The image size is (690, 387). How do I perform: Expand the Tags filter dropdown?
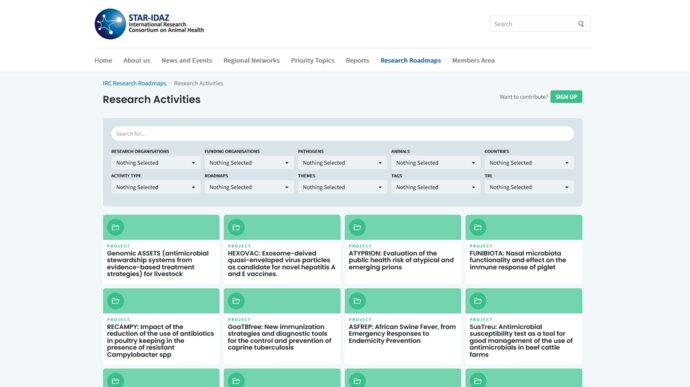pyautogui.click(x=436, y=187)
